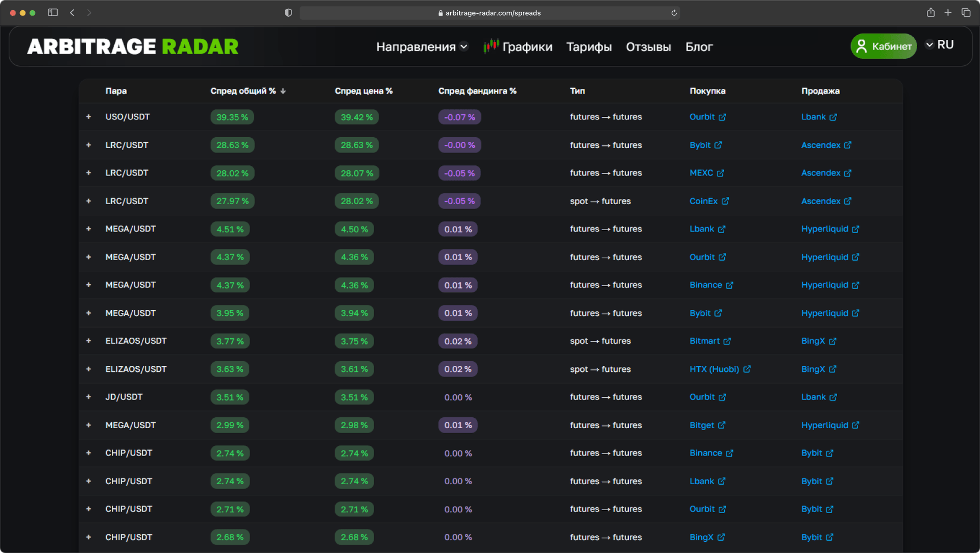This screenshot has width=980, height=553.
Task: Open the Направления dropdown menu
Action: point(422,46)
